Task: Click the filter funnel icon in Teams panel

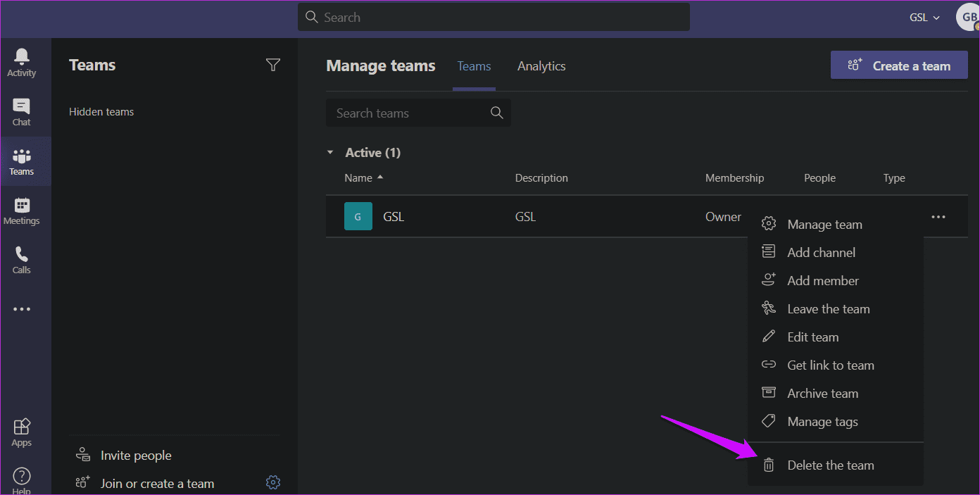Action: point(273,65)
